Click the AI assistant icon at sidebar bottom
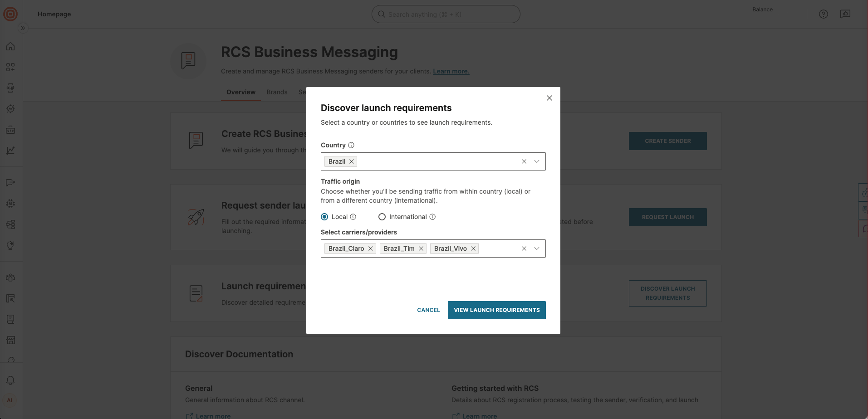Image resolution: width=868 pixels, height=419 pixels. pyautogui.click(x=10, y=400)
